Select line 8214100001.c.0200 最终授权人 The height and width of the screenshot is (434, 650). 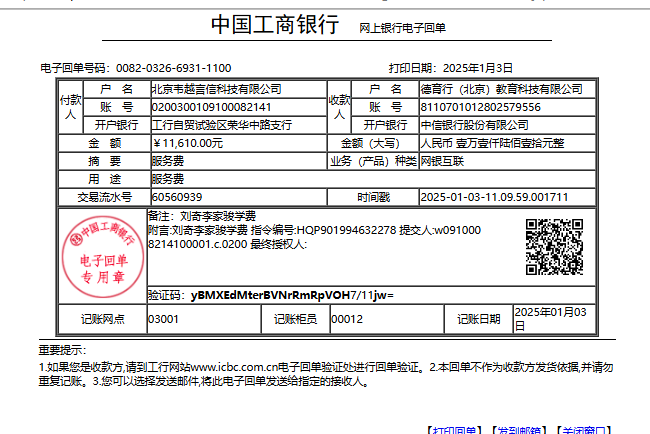[227, 244]
